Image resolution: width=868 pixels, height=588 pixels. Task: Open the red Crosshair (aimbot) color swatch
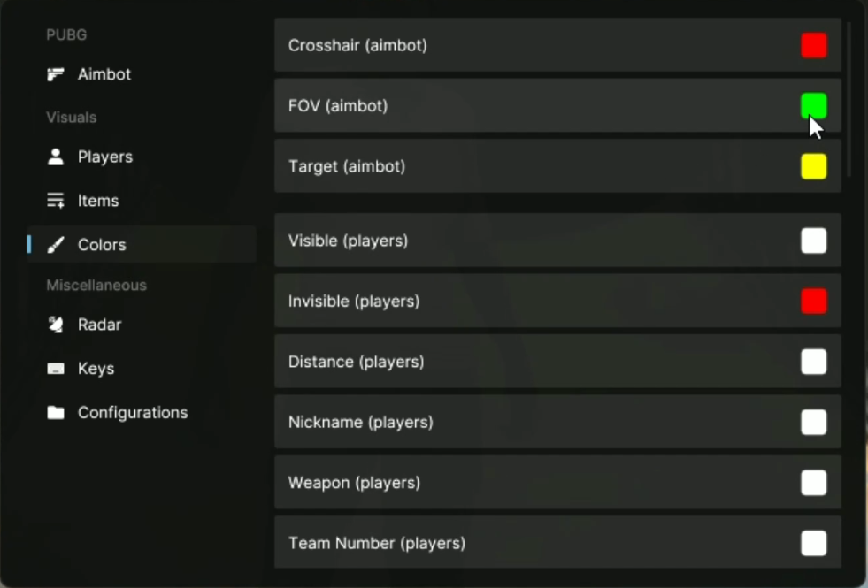tap(814, 45)
